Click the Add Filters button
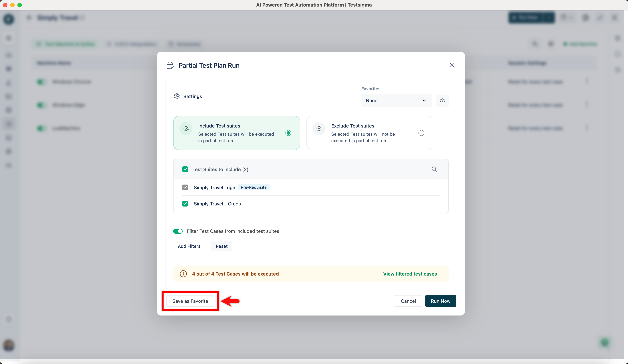The image size is (628, 364). [x=189, y=246]
